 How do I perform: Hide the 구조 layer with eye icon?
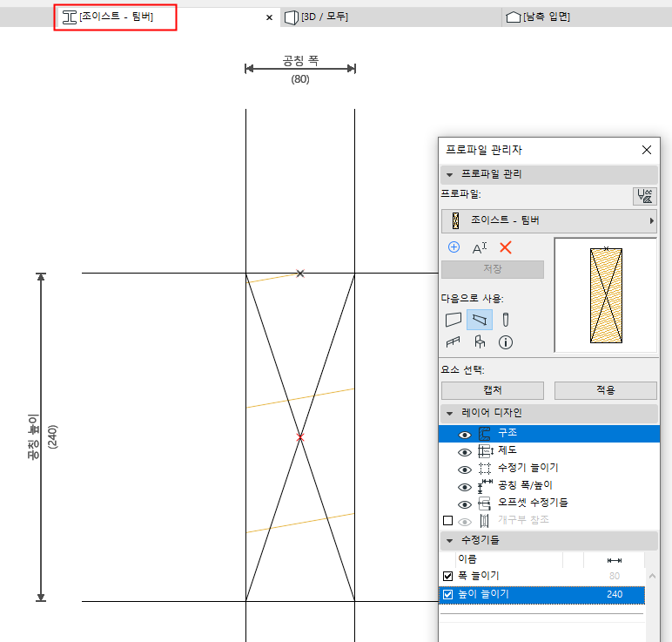(465, 435)
